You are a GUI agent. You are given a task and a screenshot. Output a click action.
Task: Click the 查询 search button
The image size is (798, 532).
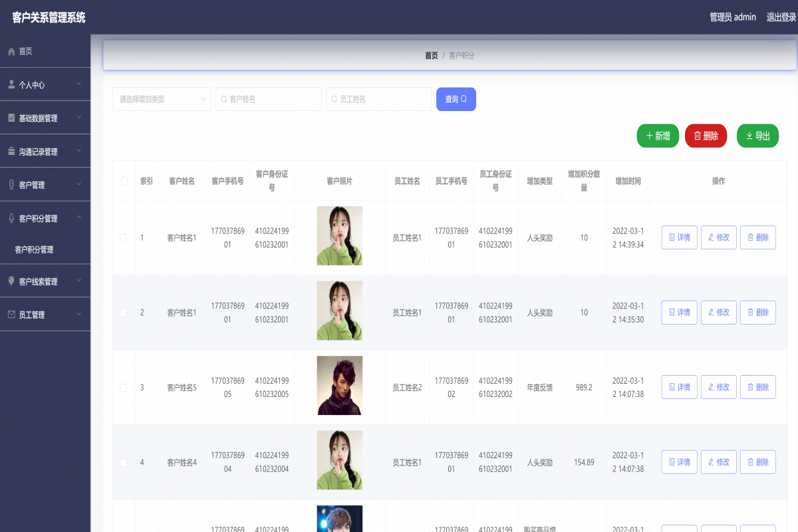(456, 98)
